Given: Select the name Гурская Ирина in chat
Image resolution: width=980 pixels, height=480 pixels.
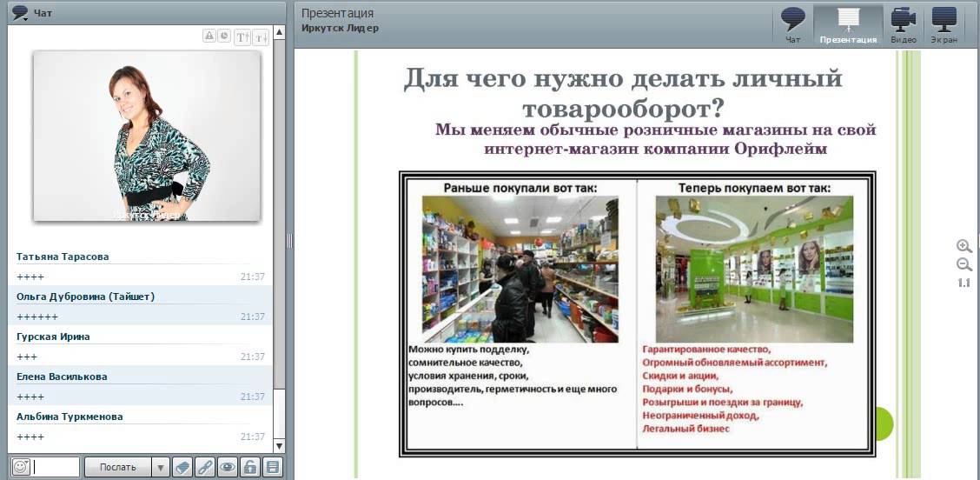Looking at the screenshot, I should click(x=53, y=337).
